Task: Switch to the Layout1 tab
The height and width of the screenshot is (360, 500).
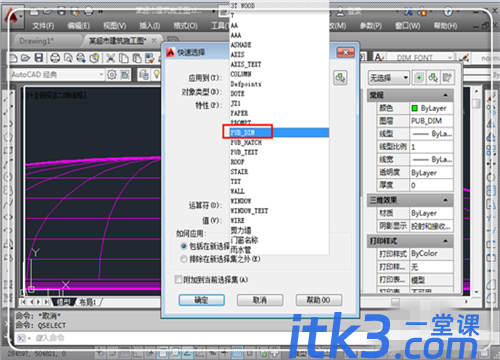Action: (x=87, y=302)
